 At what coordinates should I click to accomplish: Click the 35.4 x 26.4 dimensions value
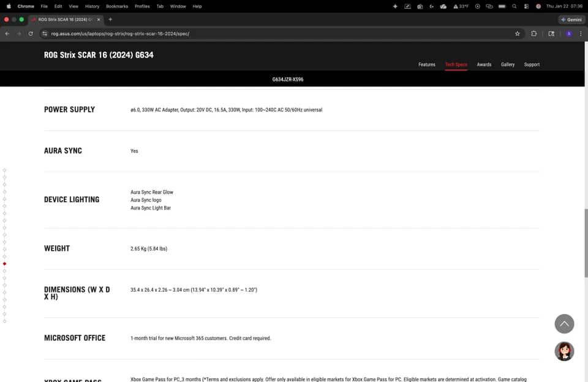pyautogui.click(x=194, y=290)
